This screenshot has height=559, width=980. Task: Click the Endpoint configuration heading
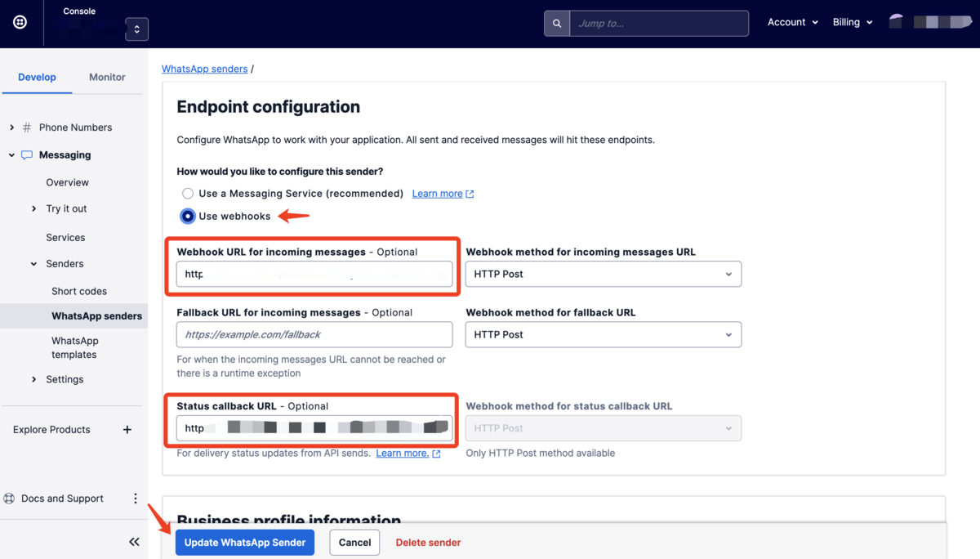pos(268,107)
